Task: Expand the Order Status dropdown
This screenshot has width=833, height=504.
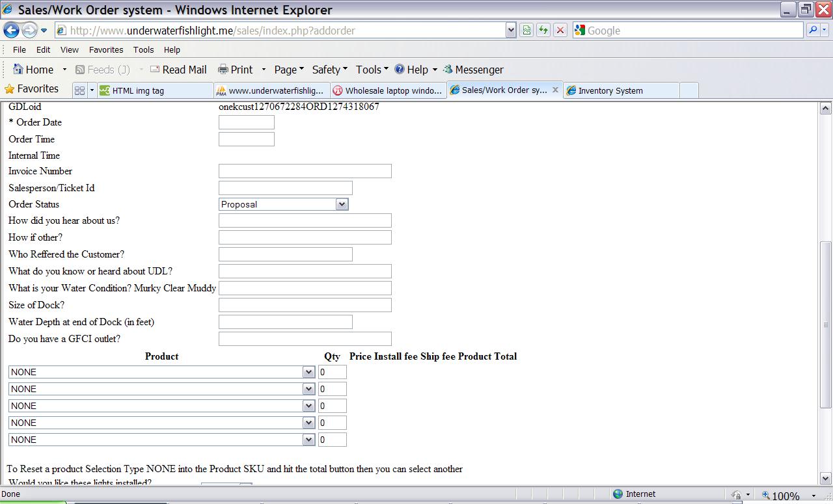Action: 342,204
